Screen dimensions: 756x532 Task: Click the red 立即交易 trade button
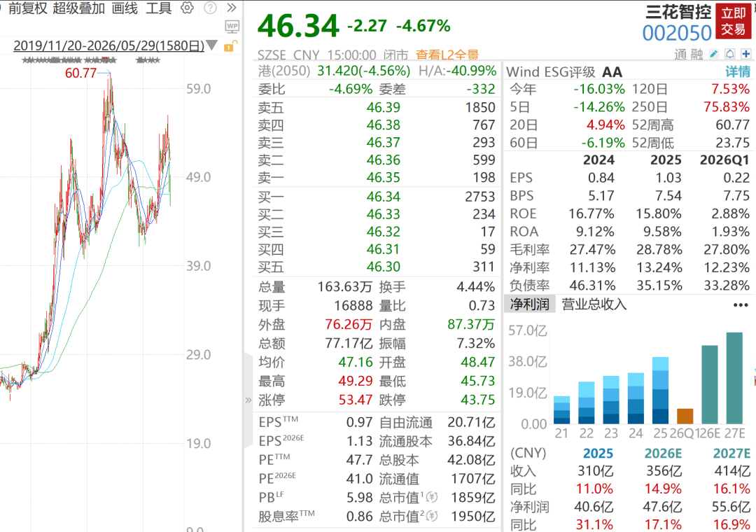[x=734, y=21]
